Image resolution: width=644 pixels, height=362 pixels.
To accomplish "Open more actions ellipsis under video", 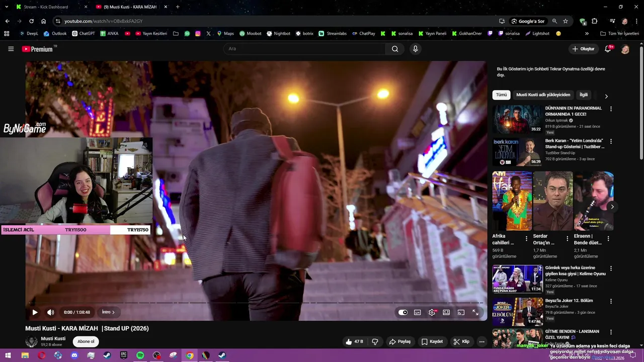I will [481, 342].
